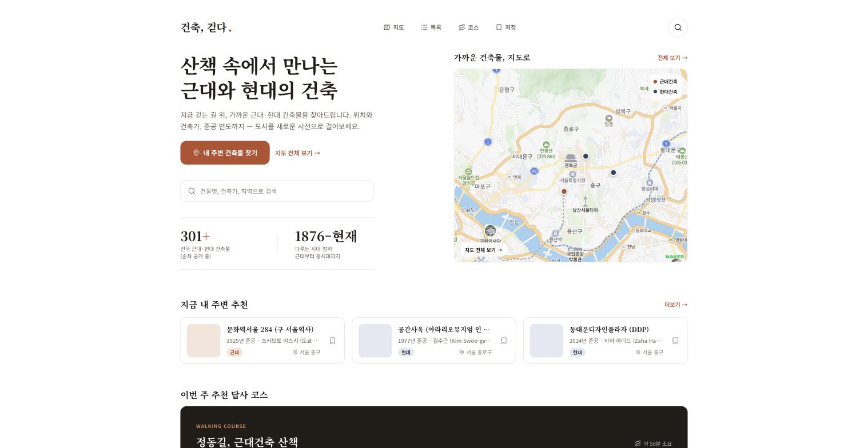The image size is (868, 448).
Task: Click the 현대 tag on the 공간사옥 card
Action: pos(406,353)
